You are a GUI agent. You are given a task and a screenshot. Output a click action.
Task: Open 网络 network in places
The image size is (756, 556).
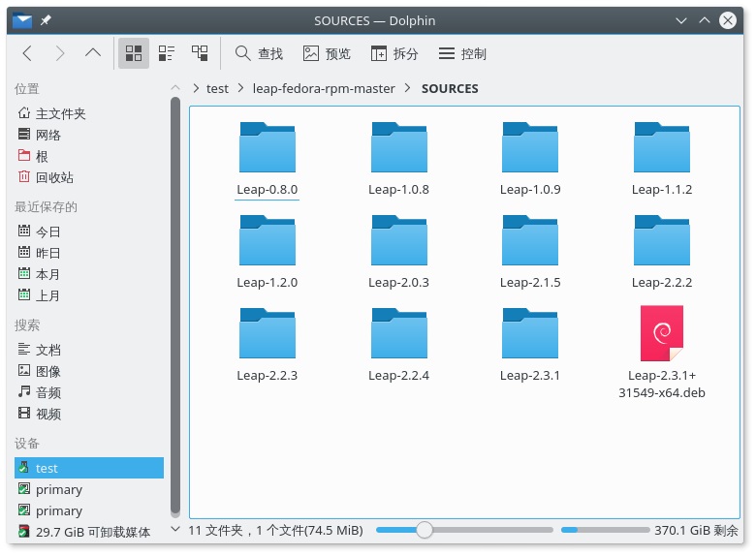89,135
